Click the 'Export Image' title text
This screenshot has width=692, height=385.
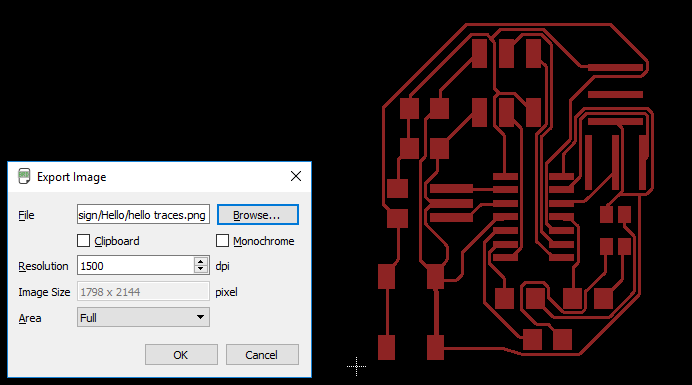coord(71,177)
